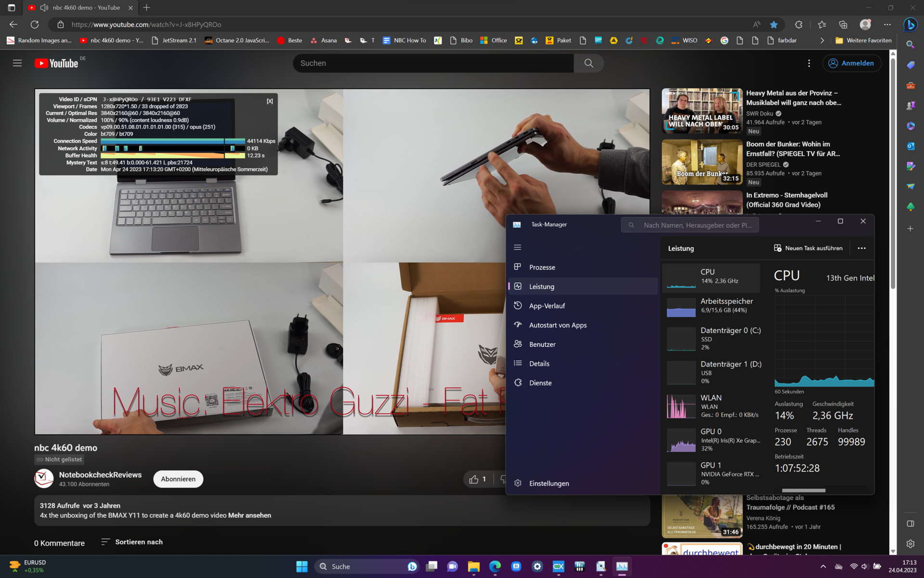
Task: Click the browser page refresh icon
Action: click(x=35, y=24)
